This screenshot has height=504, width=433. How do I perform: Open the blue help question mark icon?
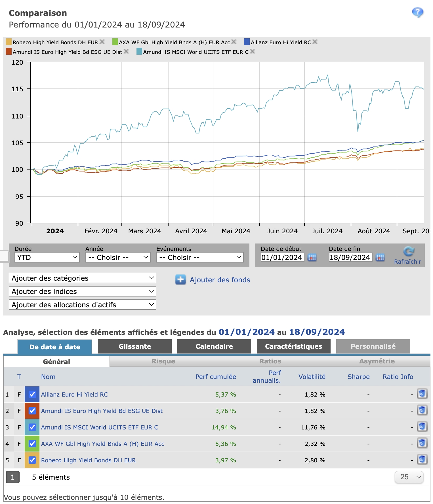click(x=418, y=12)
